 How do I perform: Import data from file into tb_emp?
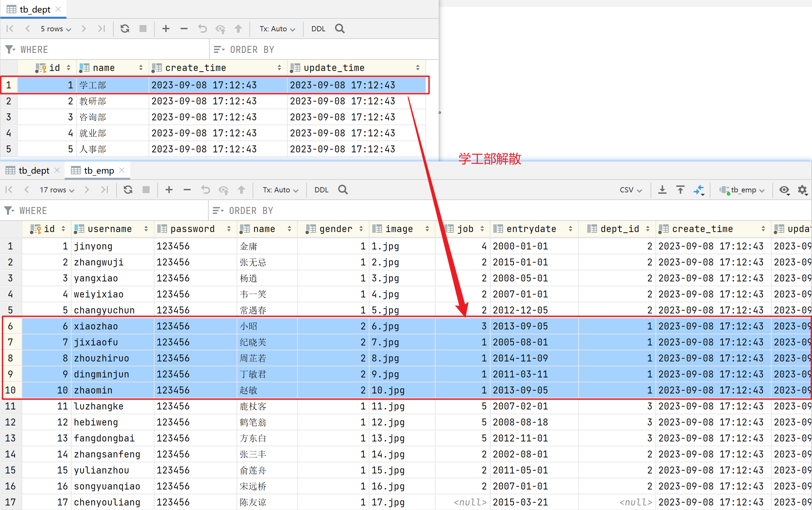[x=680, y=190]
